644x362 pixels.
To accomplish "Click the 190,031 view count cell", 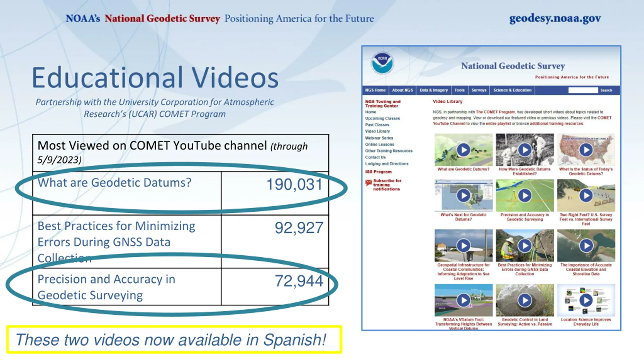I will click(x=275, y=193).
